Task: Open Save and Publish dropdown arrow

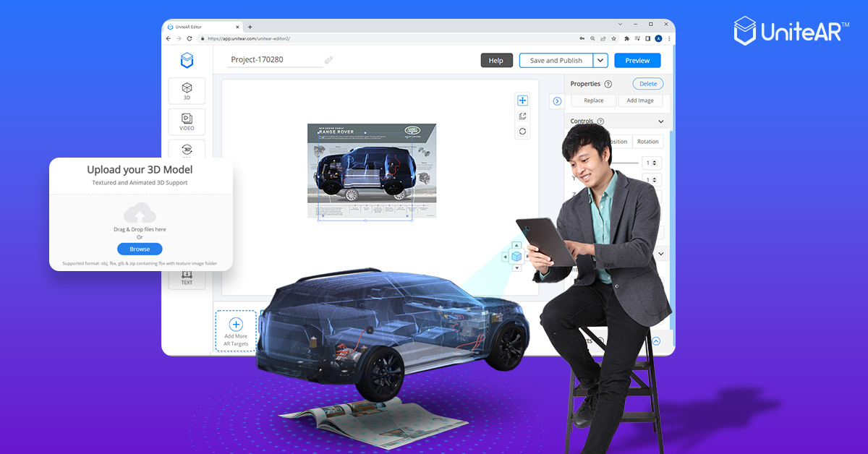Action: (x=600, y=61)
